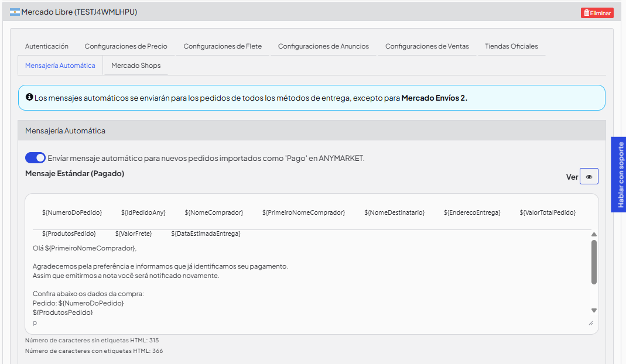This screenshot has width=626, height=364.
Task: Toggle automatic message for paid orders
Action: pos(35,157)
